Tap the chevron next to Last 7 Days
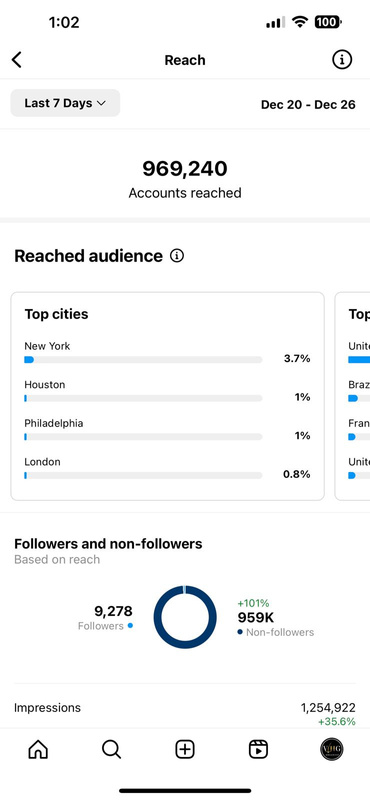The image size is (370, 800). 101,104
